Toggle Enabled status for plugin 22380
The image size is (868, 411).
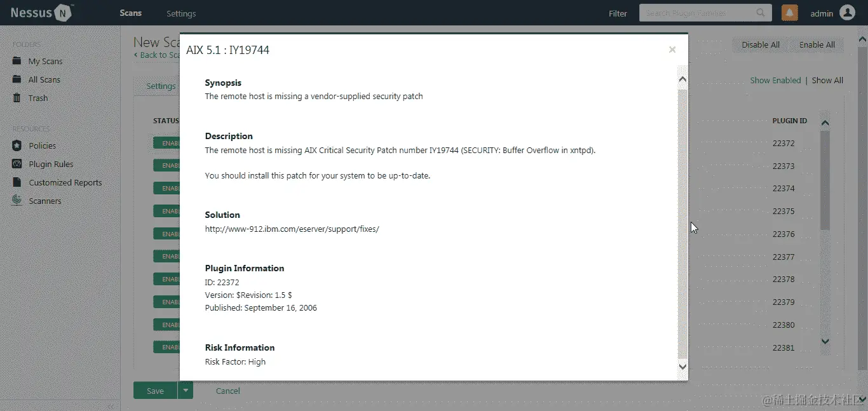click(167, 325)
